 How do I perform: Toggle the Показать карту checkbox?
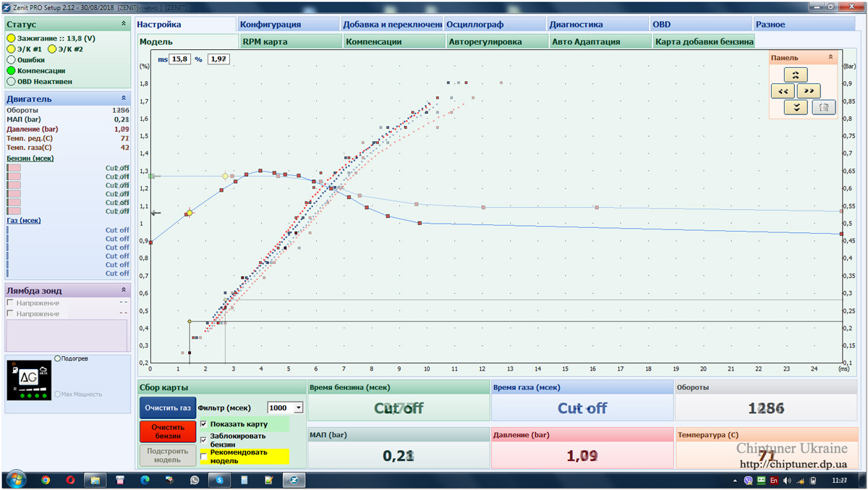[203, 424]
